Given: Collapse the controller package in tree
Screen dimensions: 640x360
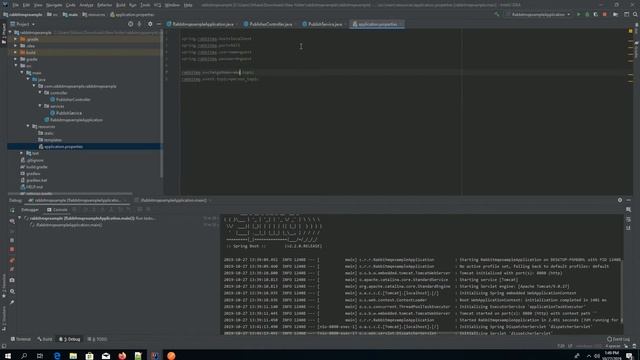Looking at the screenshot, I should click(40, 93).
